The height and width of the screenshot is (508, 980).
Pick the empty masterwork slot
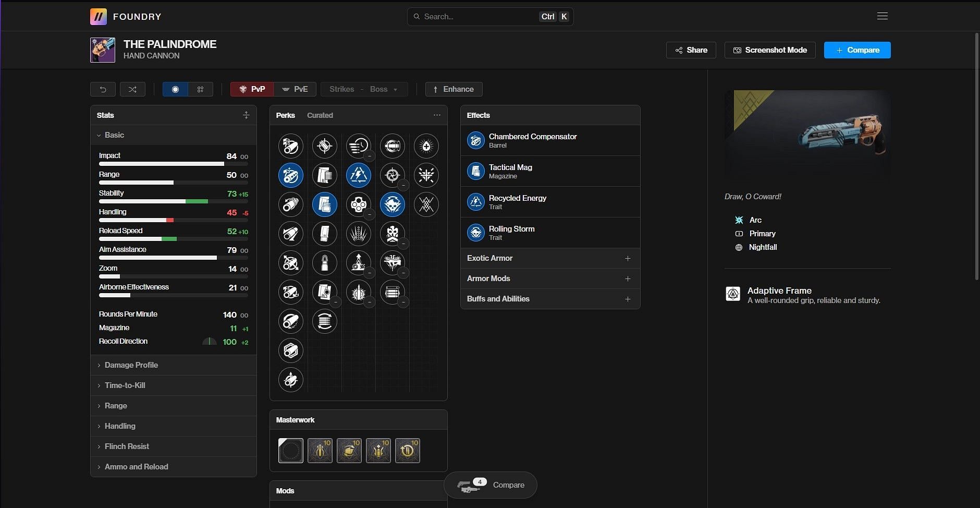click(291, 451)
